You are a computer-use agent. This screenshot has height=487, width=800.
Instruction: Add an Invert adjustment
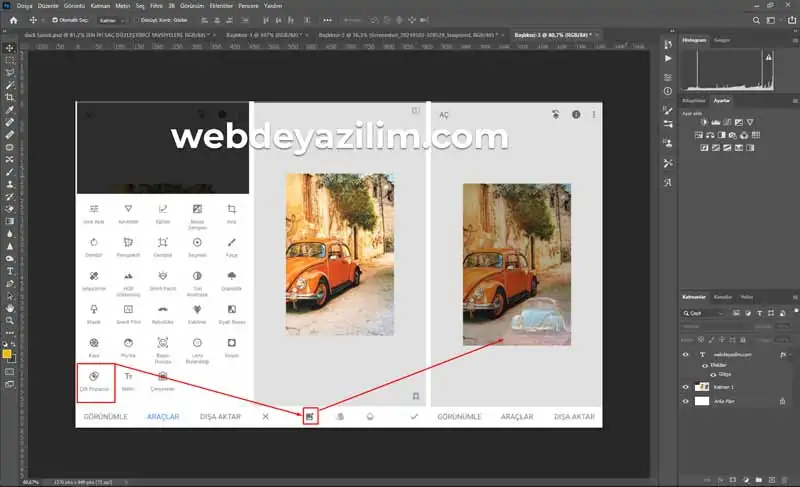coord(704,148)
